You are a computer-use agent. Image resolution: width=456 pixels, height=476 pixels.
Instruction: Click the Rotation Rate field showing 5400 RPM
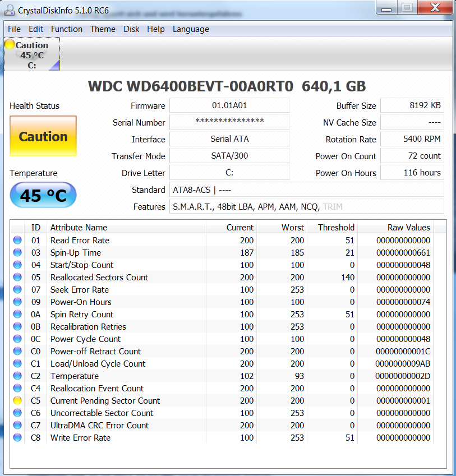pyautogui.click(x=412, y=139)
